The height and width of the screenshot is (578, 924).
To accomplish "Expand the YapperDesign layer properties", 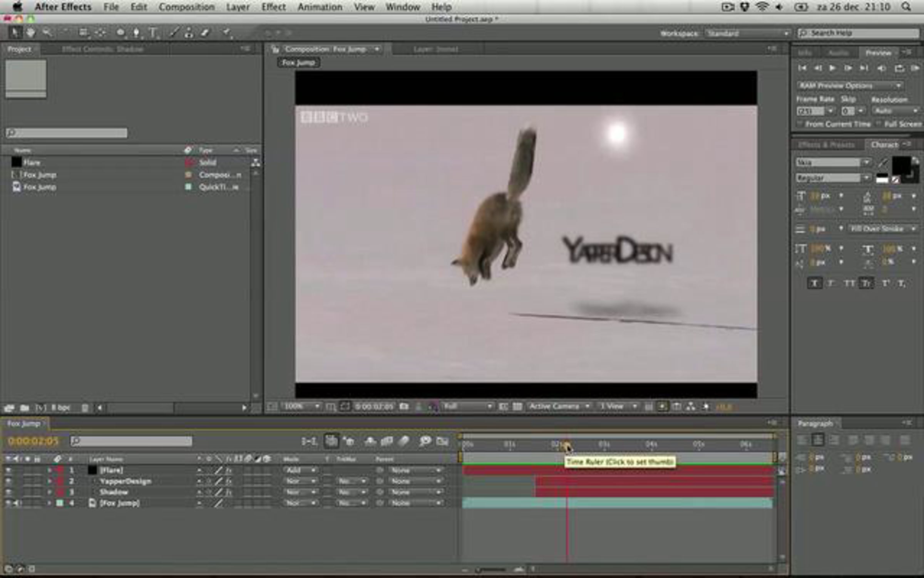I will click(50, 481).
